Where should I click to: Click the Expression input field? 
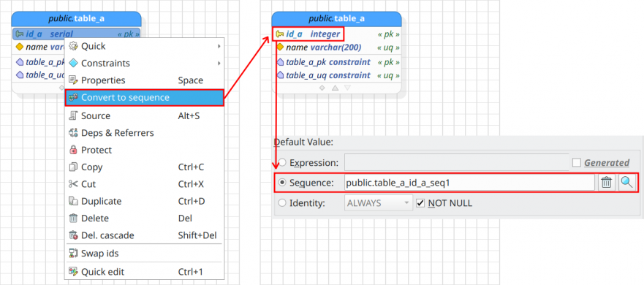(456, 163)
